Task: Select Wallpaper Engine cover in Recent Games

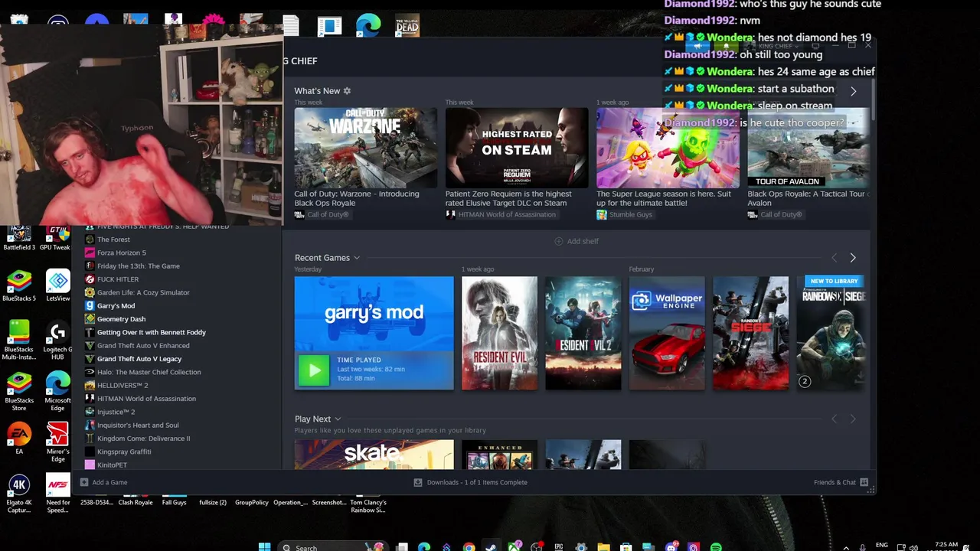Action: [x=667, y=333]
